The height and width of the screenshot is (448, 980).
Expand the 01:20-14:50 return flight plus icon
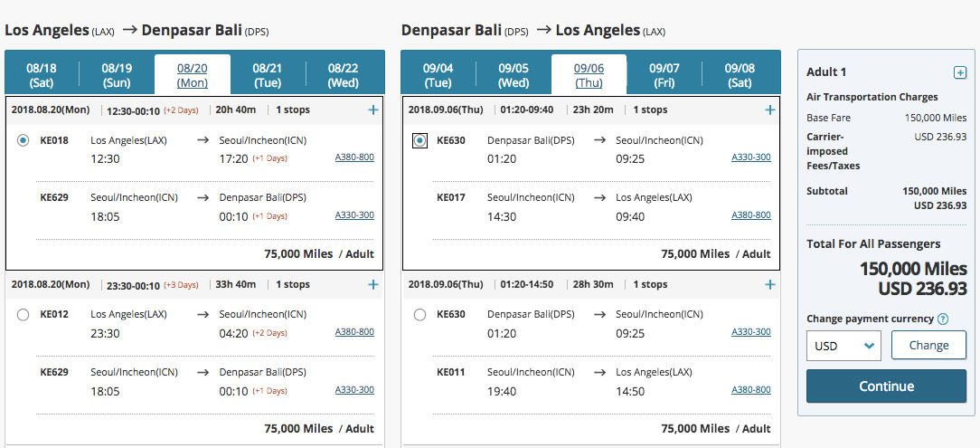pyautogui.click(x=770, y=284)
